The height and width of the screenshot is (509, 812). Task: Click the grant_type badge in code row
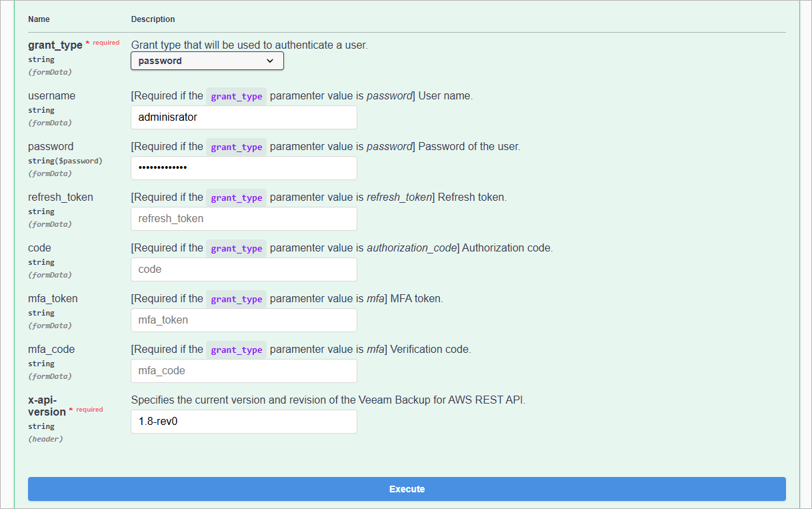pos(236,248)
